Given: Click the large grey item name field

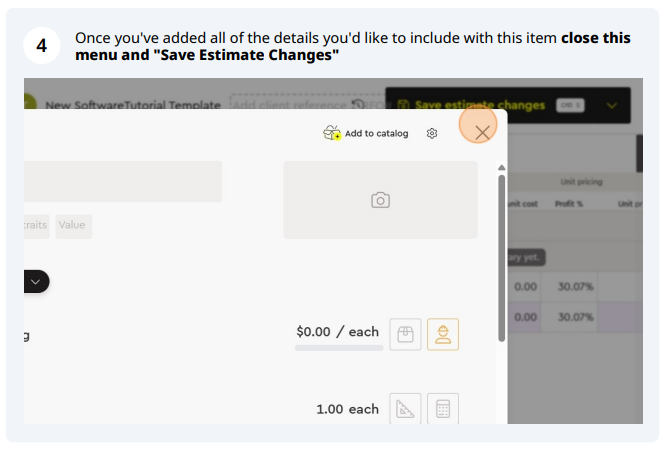Looking at the screenshot, I should click(x=123, y=181).
